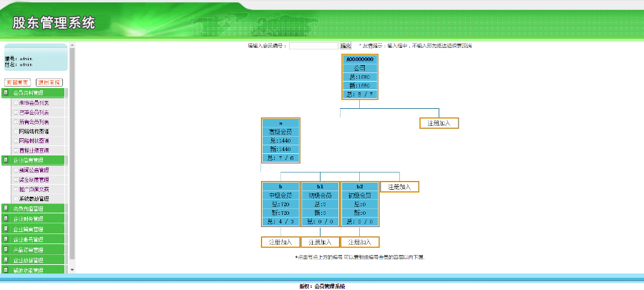Image resolution: width=644 pixels, height=290 pixels.
Task: Click 公司 label in root node
Action: pyautogui.click(x=360, y=68)
